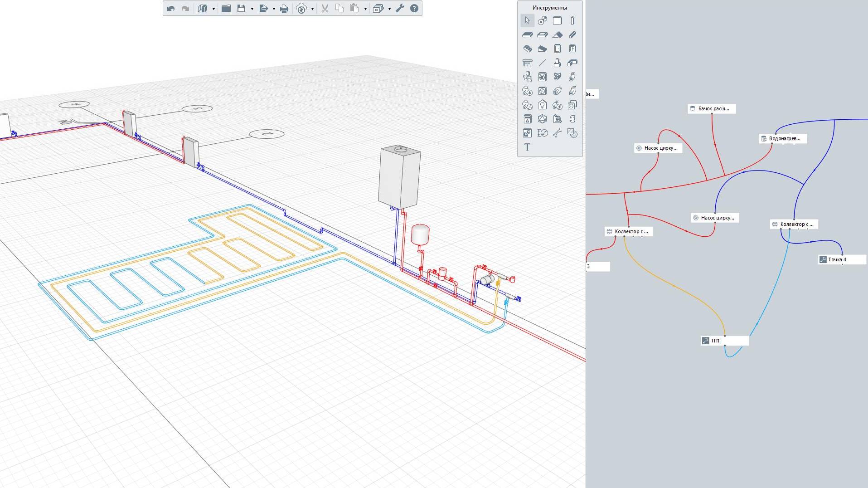Open the save options dropdown arrow
868x488 pixels.
coord(252,9)
